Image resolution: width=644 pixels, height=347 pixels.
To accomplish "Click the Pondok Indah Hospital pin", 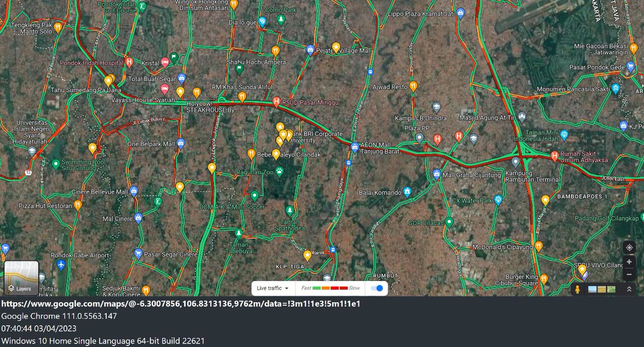I will [129, 62].
